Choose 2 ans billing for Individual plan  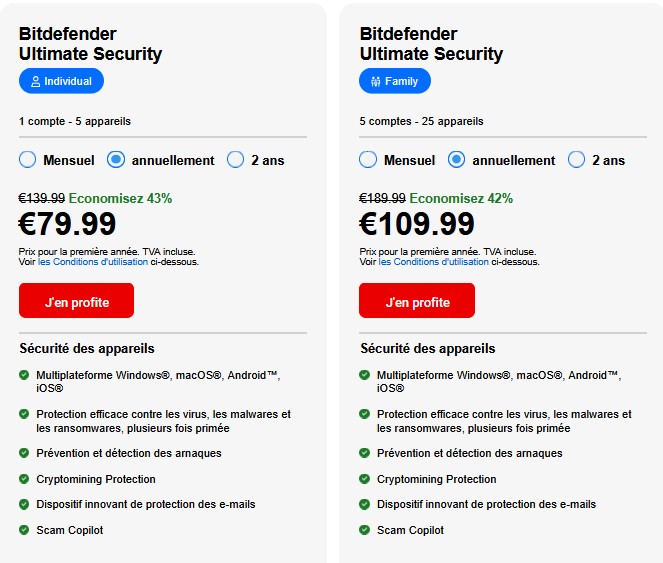pos(236,160)
